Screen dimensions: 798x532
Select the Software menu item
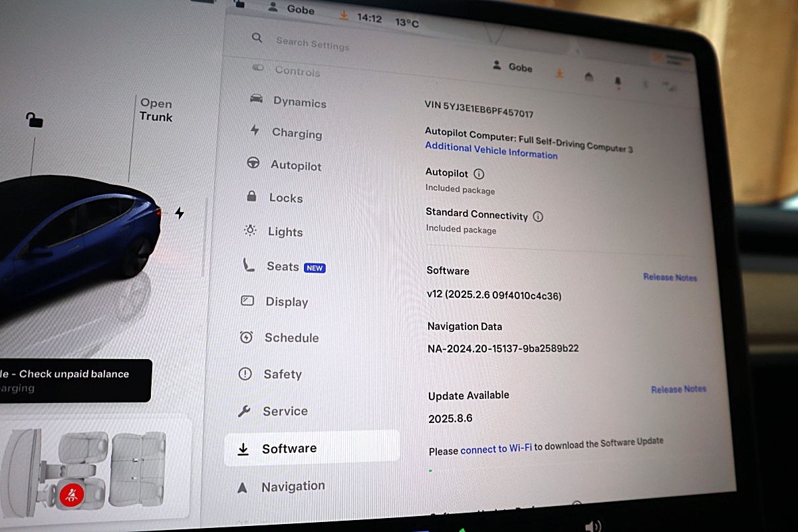(312, 448)
